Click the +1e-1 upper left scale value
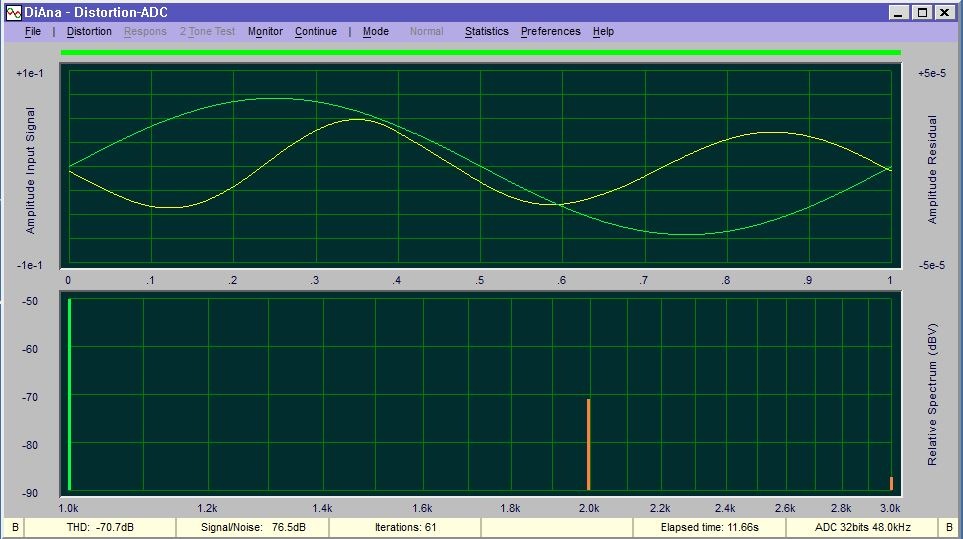 point(30,74)
